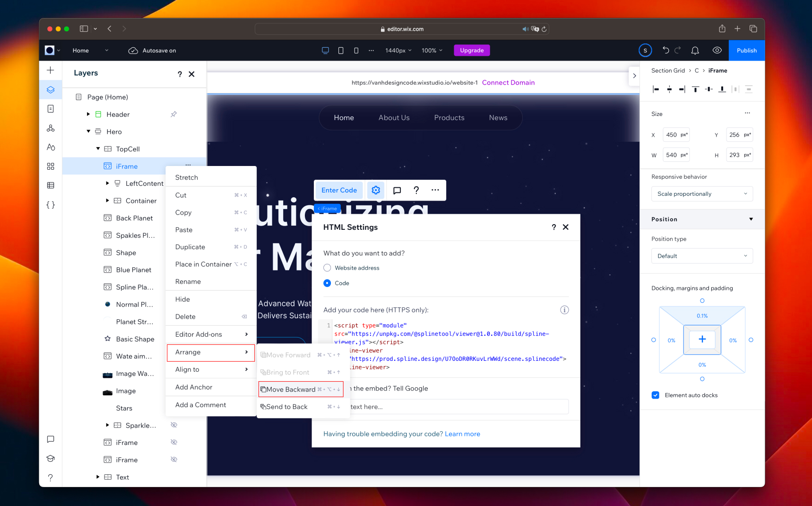Collapse the Hero layer
The image size is (812, 506).
pyautogui.click(x=88, y=131)
